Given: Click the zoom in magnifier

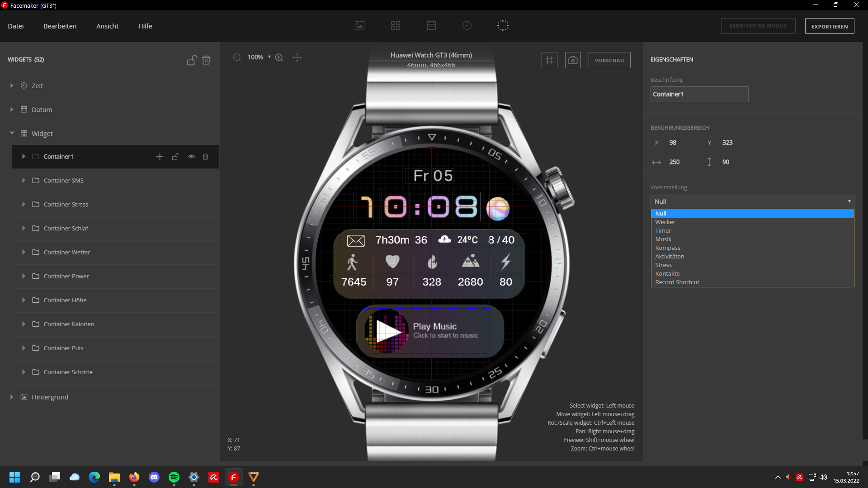Looking at the screenshot, I should [279, 57].
